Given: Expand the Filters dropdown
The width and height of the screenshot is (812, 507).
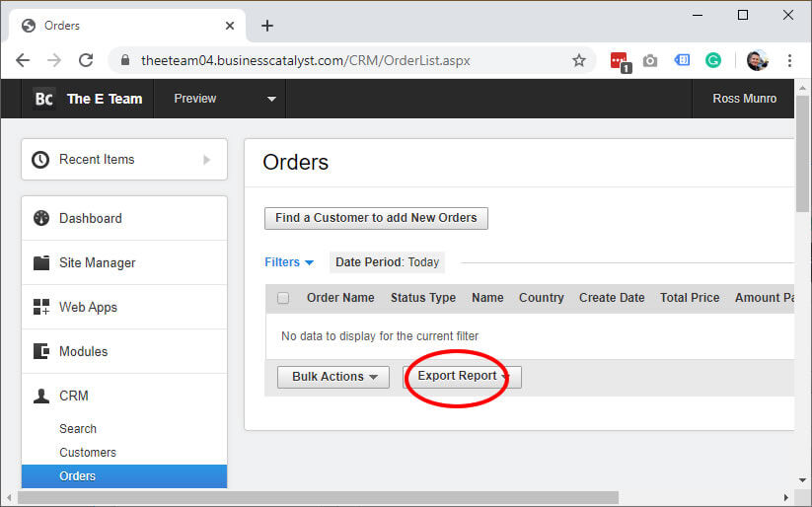Looking at the screenshot, I should pyautogui.click(x=288, y=262).
